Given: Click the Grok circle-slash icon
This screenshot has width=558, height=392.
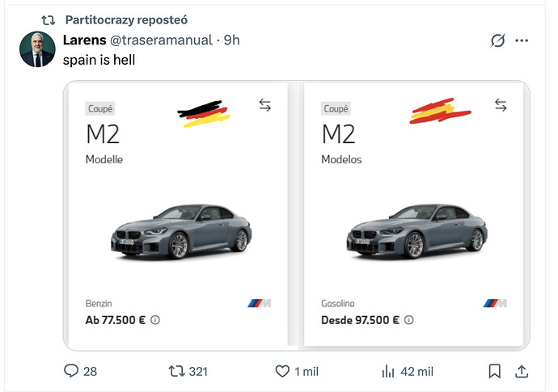Looking at the screenshot, I should pyautogui.click(x=497, y=40).
